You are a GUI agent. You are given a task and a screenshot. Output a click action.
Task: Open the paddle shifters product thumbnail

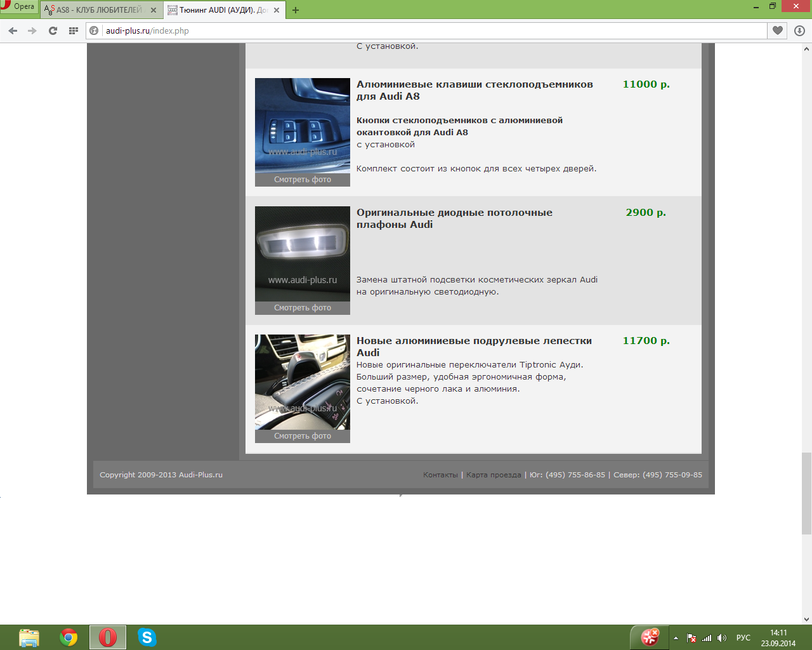[303, 382]
